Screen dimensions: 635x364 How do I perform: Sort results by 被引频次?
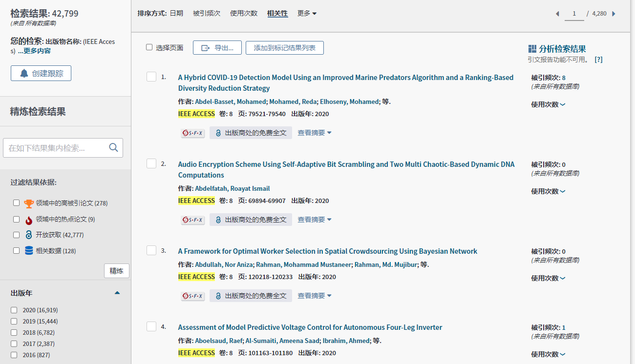[207, 13]
